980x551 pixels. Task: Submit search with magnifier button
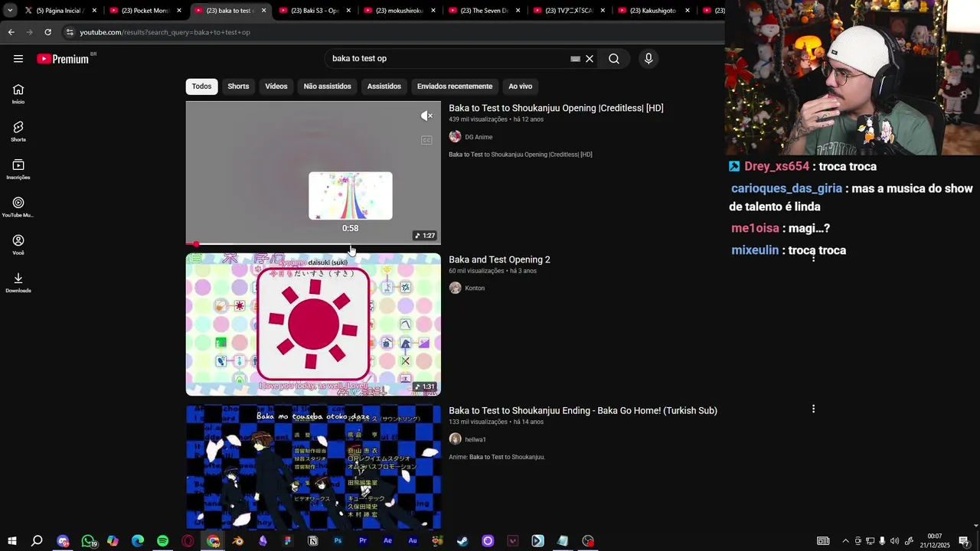click(x=614, y=59)
